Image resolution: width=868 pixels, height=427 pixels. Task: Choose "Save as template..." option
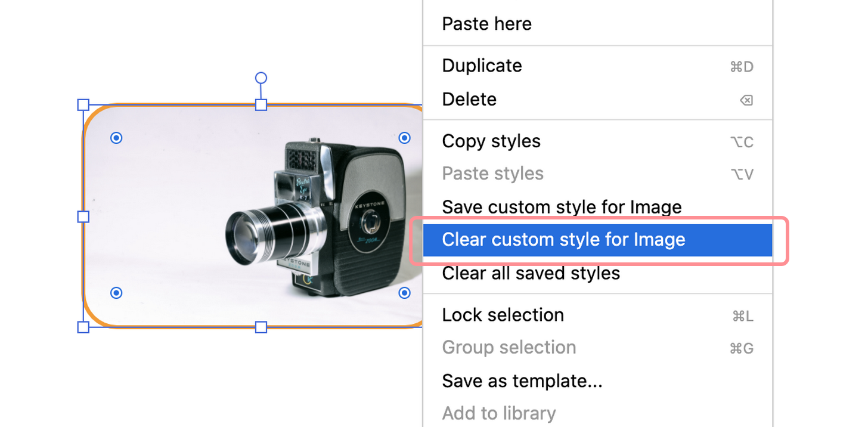[x=522, y=380]
